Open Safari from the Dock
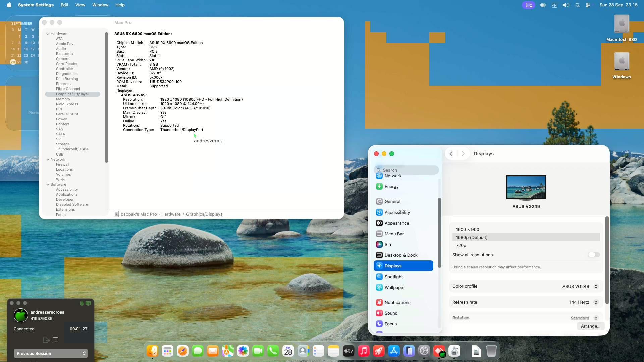This screenshot has height=362, width=644. 182,351
